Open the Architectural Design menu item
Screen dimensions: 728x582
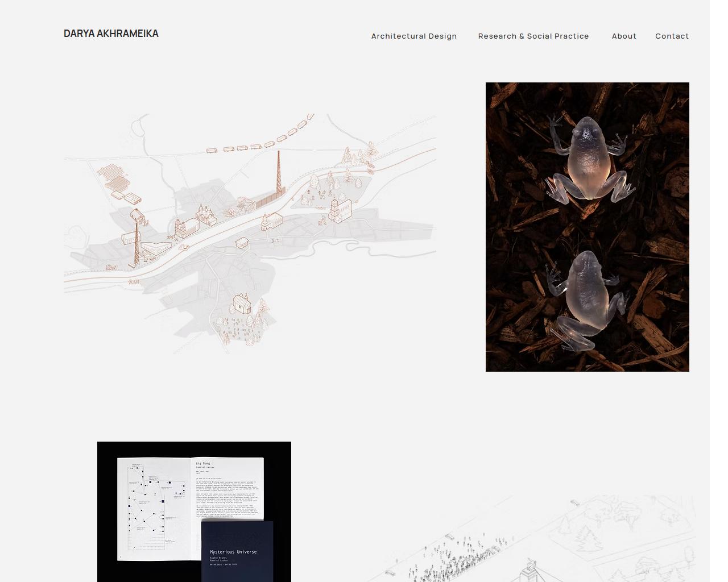click(413, 36)
